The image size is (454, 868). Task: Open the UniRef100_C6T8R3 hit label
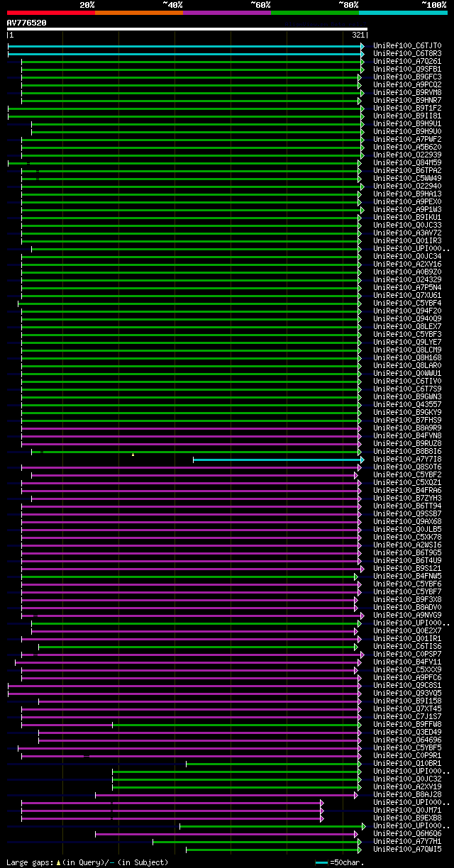point(407,54)
